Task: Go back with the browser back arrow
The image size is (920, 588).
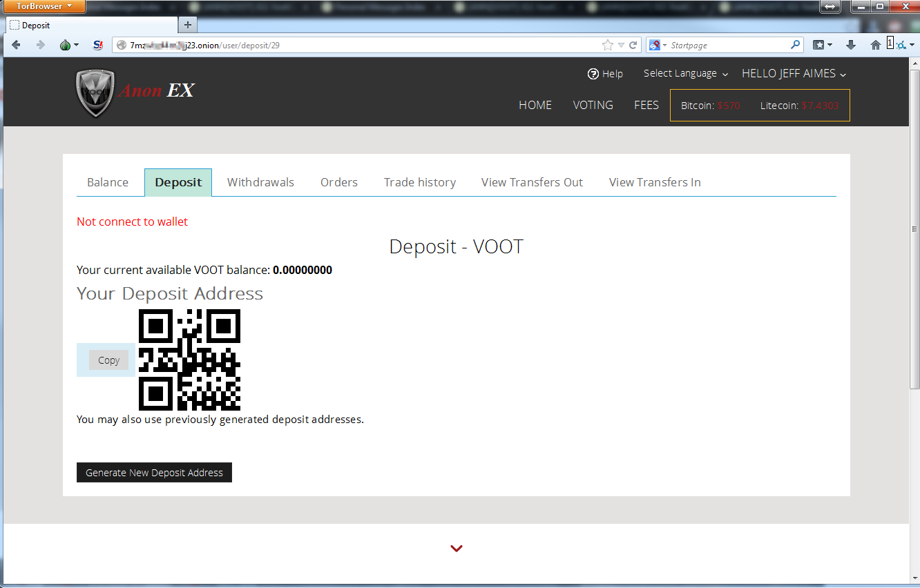Action: pos(16,45)
